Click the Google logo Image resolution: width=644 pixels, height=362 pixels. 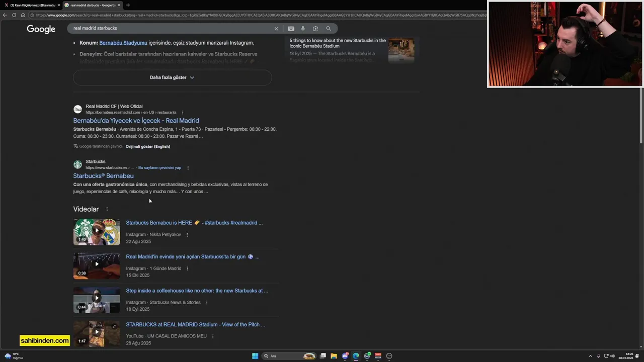point(41,29)
